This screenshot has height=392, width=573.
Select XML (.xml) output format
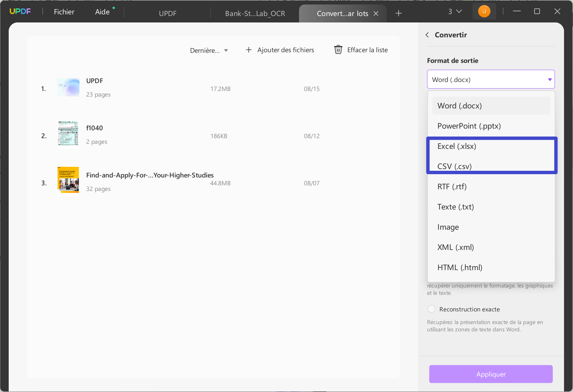pyautogui.click(x=491, y=247)
